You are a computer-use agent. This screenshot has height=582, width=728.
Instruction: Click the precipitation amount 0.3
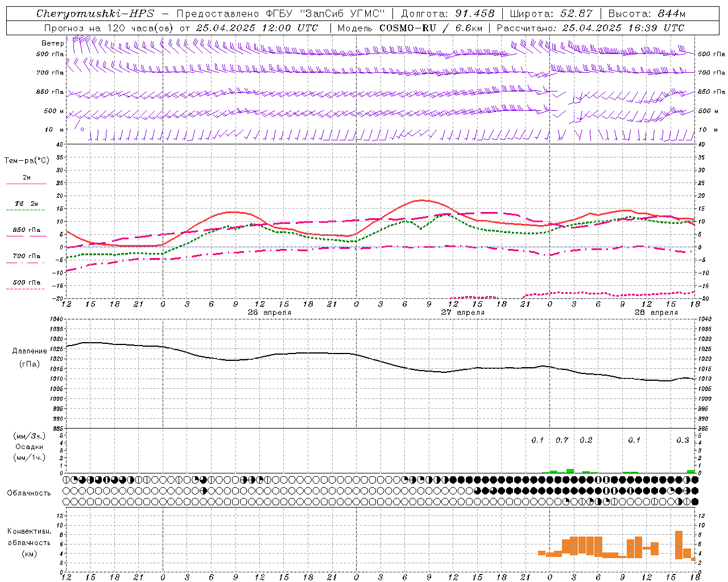pos(682,440)
